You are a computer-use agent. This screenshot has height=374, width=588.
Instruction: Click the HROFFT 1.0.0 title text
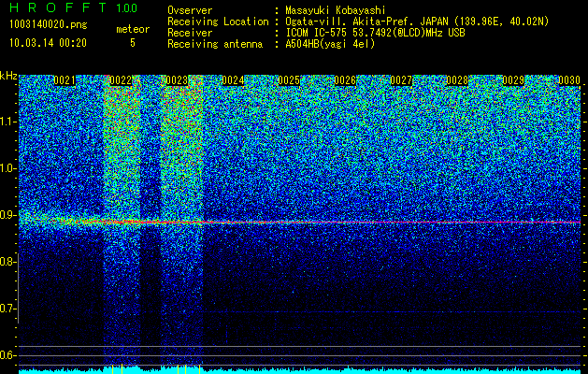pos(74,7)
